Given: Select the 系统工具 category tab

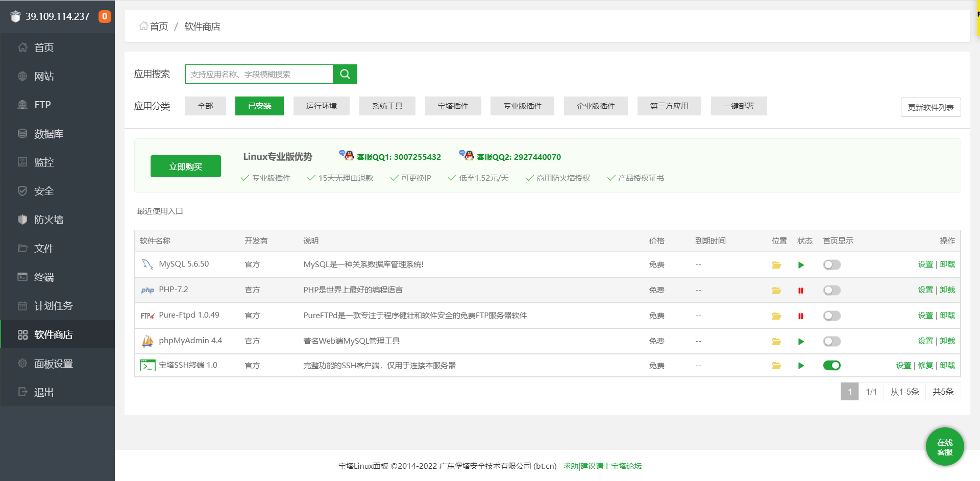Looking at the screenshot, I should coord(387,106).
